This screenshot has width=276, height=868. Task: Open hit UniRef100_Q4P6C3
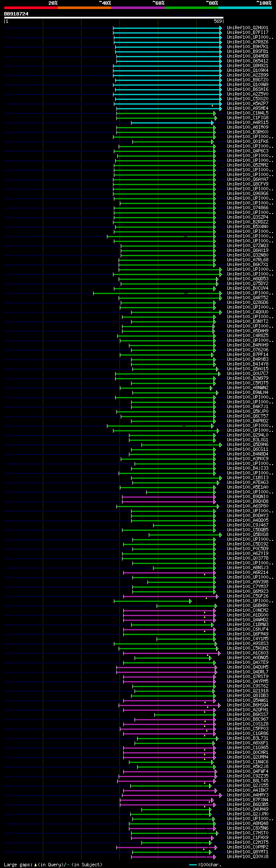tap(248, 151)
